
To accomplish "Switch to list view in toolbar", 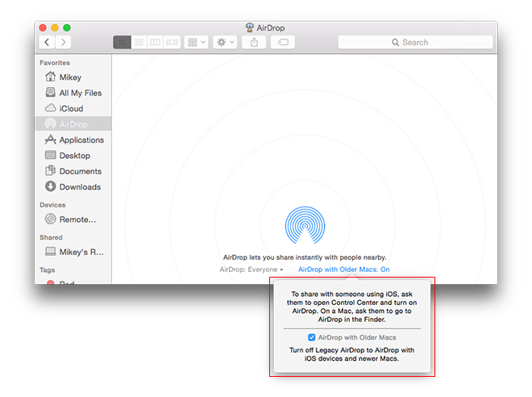I will click(139, 43).
